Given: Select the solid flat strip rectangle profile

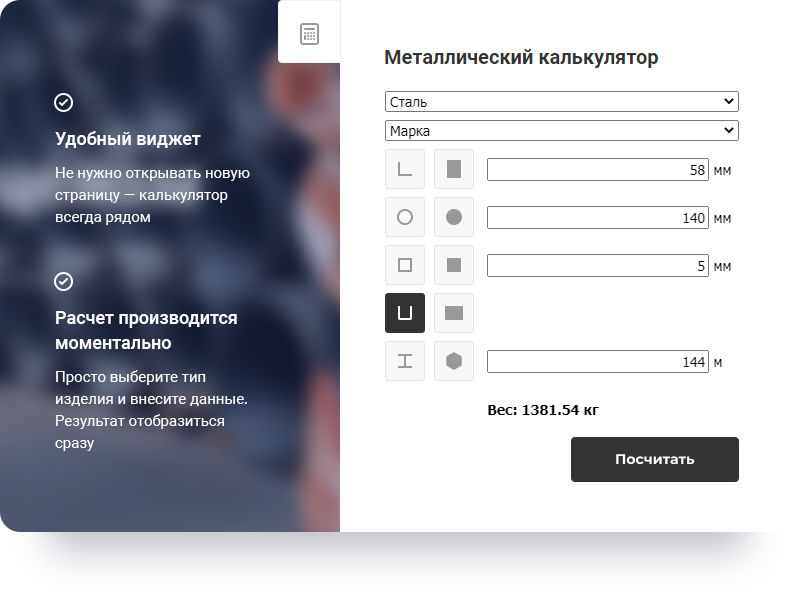Looking at the screenshot, I should coord(454,313).
